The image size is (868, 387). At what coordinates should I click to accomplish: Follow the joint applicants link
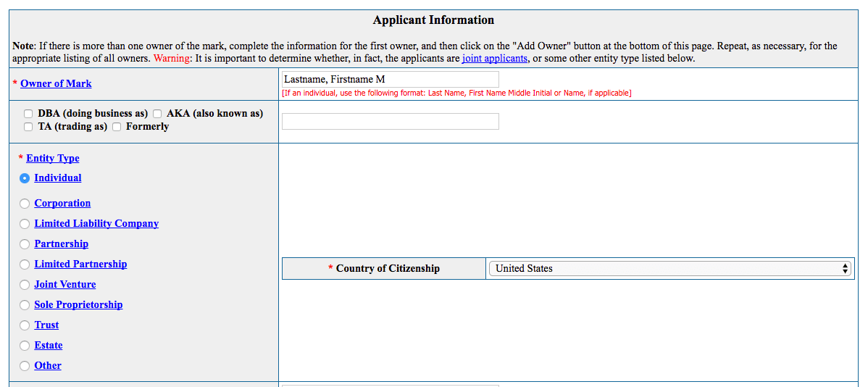pos(494,58)
